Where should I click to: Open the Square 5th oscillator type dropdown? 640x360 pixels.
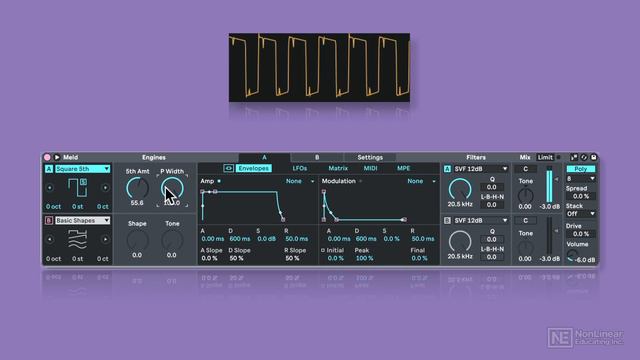click(x=83, y=169)
